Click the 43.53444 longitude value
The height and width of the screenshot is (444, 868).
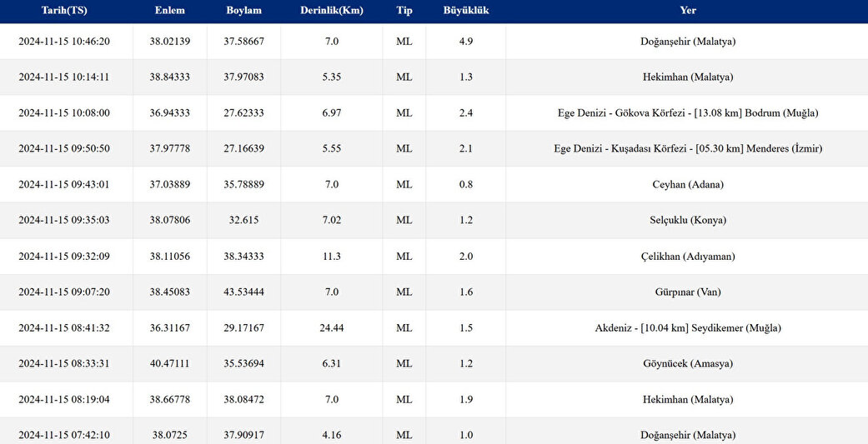(x=243, y=292)
